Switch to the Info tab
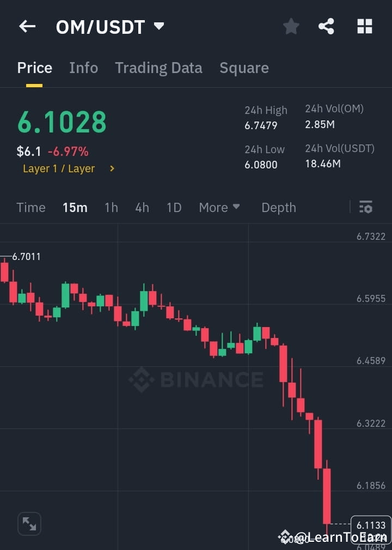The height and width of the screenshot is (550, 392). [x=83, y=68]
